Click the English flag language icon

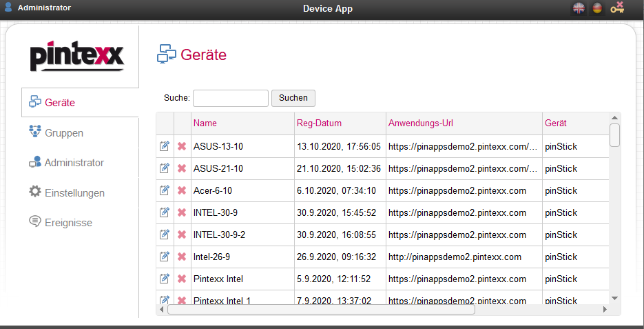[x=579, y=8]
